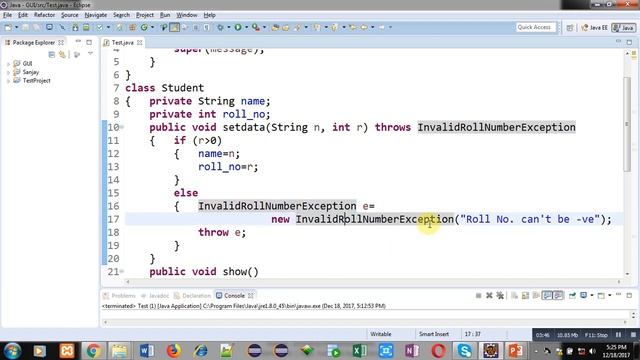Click the Back navigation arrow in toolbar
Image resolution: width=640 pixels, height=360 pixels.
pos(363,27)
